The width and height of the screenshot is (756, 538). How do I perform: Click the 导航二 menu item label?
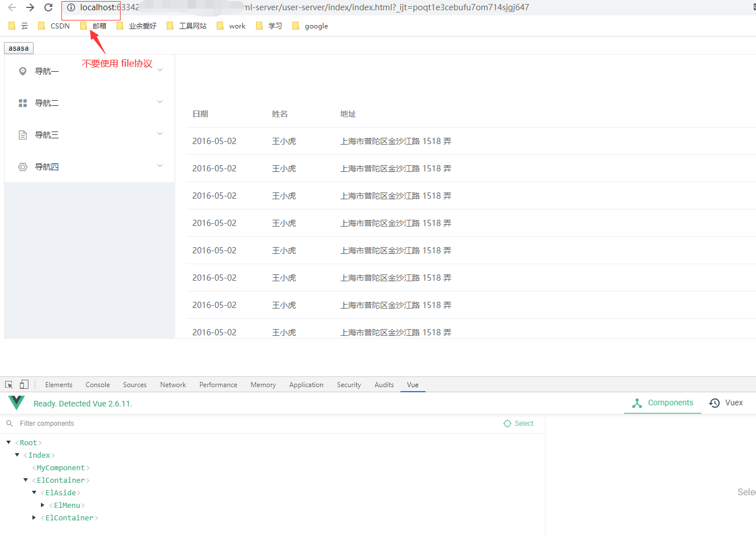tap(47, 103)
